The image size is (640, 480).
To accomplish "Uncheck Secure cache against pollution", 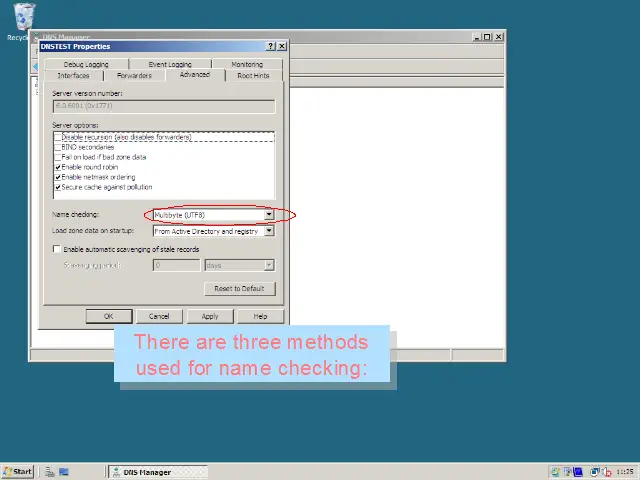I will [58, 187].
